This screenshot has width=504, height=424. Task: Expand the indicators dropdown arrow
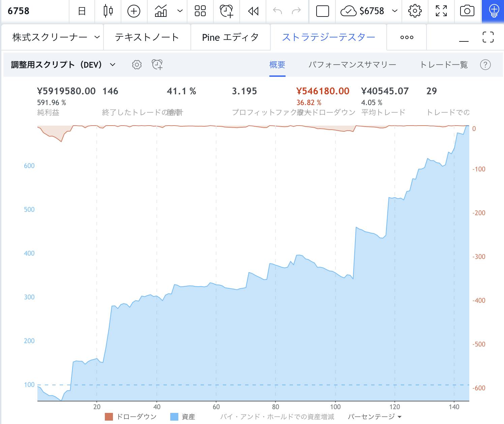(x=180, y=11)
